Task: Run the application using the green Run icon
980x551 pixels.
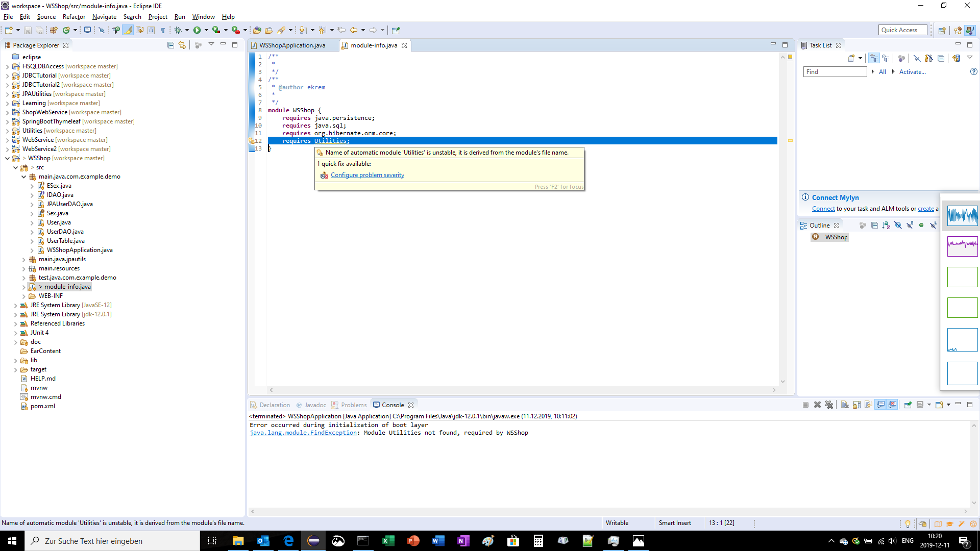Action: tap(198, 30)
